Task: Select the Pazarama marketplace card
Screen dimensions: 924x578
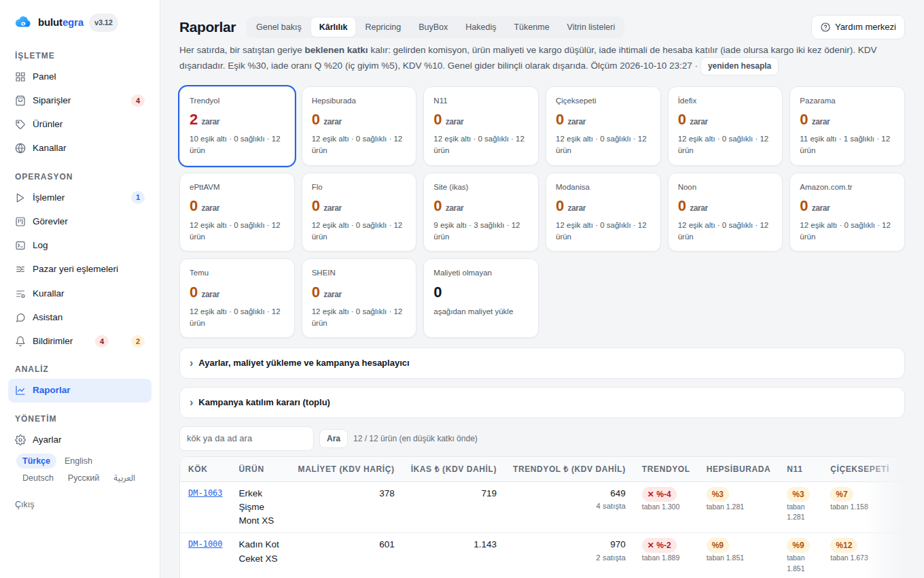Action: (x=847, y=126)
